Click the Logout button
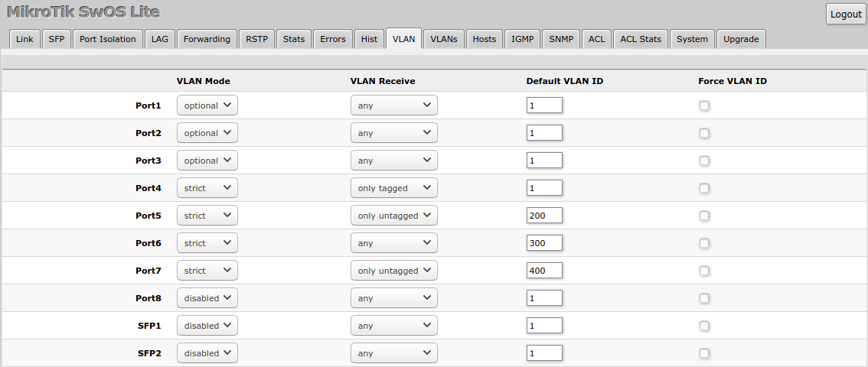 pos(846,15)
